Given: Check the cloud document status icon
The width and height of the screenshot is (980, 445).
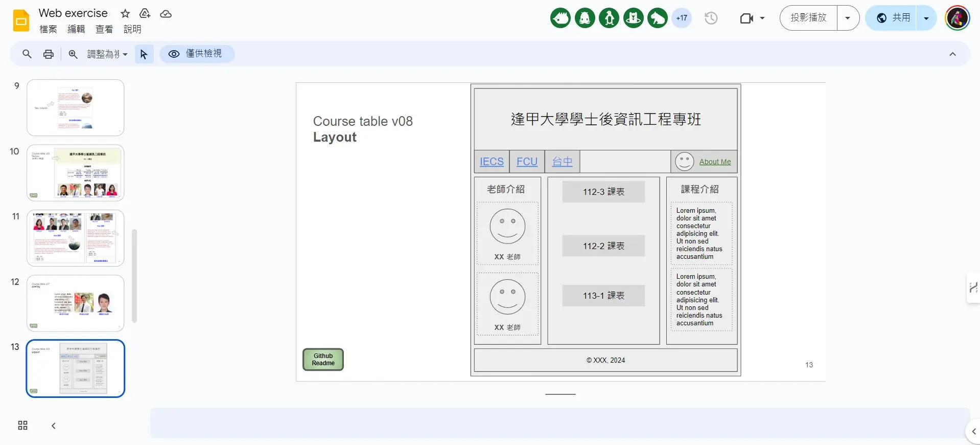Looking at the screenshot, I should point(166,14).
